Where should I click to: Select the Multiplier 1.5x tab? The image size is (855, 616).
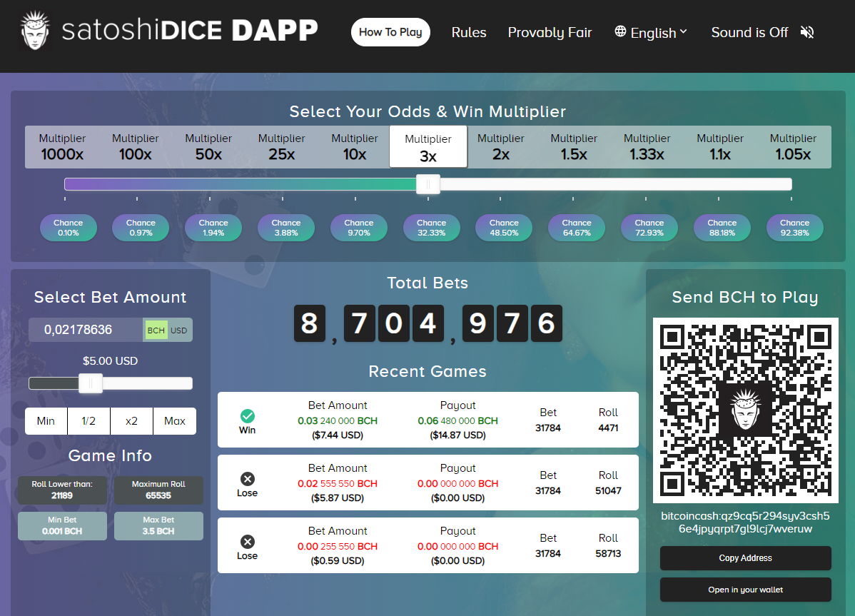click(x=574, y=147)
